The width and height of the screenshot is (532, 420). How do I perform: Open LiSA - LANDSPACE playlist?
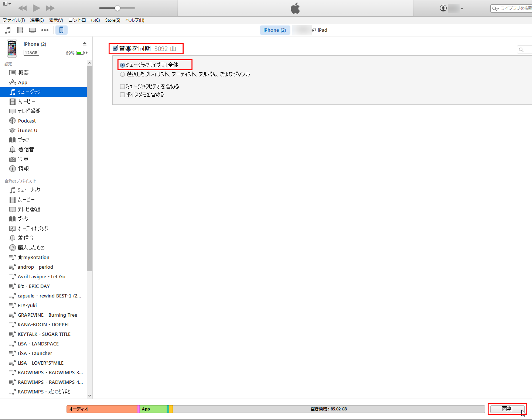43,344
